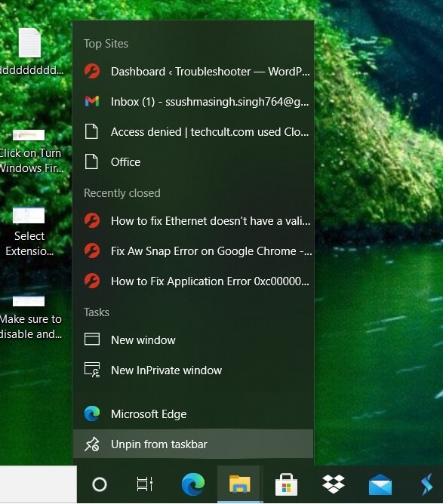
Task: Select the dddddddddd desktop file
Action: [30, 51]
